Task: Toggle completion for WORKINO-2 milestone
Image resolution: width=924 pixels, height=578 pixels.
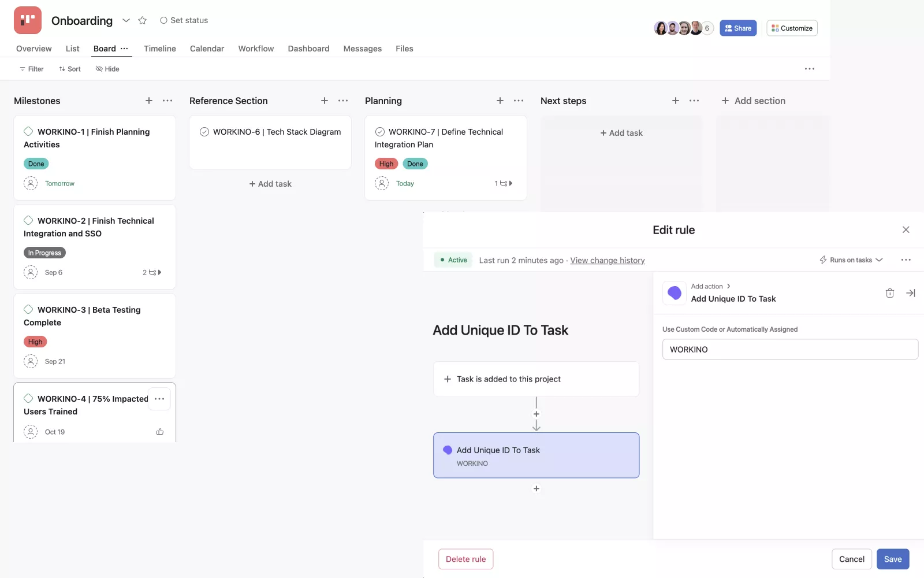Action: [x=28, y=221]
